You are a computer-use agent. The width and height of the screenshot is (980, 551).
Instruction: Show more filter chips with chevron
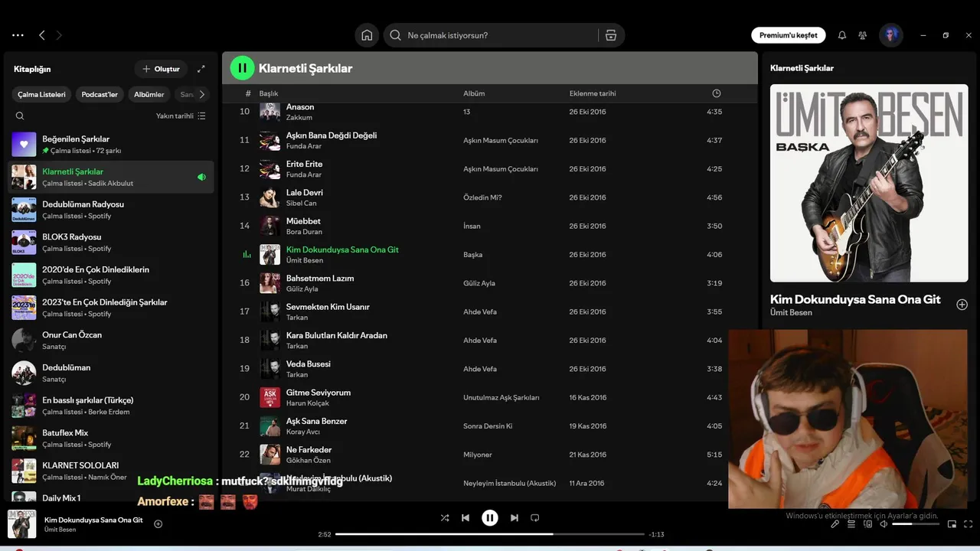point(202,94)
